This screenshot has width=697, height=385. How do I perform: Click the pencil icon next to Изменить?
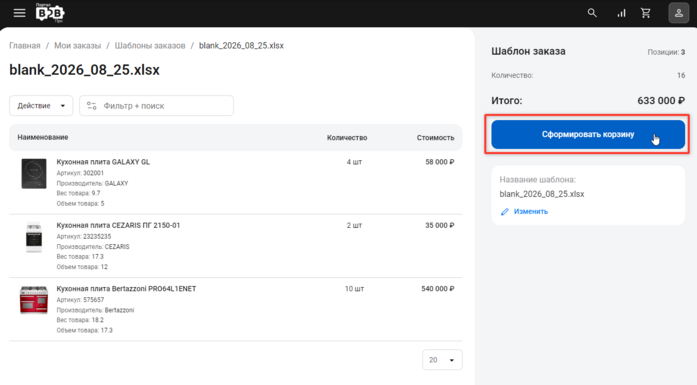[505, 212]
